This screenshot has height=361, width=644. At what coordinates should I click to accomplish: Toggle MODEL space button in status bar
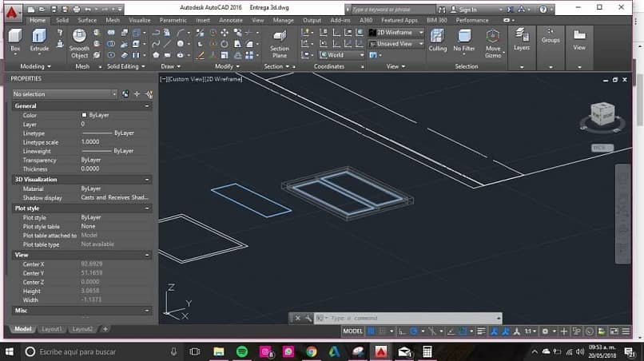tap(353, 331)
